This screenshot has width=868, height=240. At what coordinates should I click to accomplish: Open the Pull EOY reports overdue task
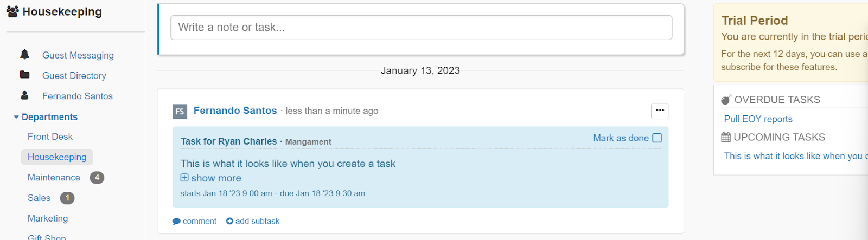pyautogui.click(x=758, y=119)
